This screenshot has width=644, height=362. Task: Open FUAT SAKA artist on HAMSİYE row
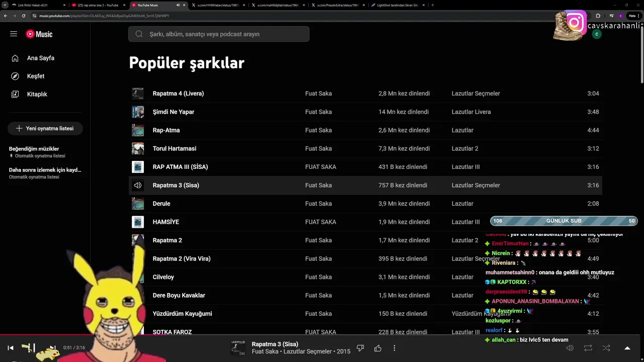coord(320,222)
